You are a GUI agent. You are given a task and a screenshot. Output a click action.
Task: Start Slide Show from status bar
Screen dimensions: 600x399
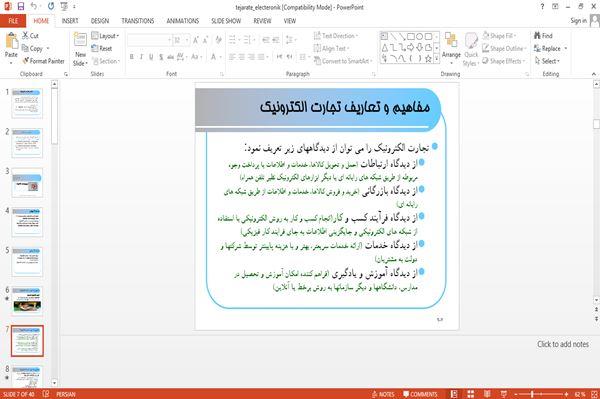click(504, 394)
